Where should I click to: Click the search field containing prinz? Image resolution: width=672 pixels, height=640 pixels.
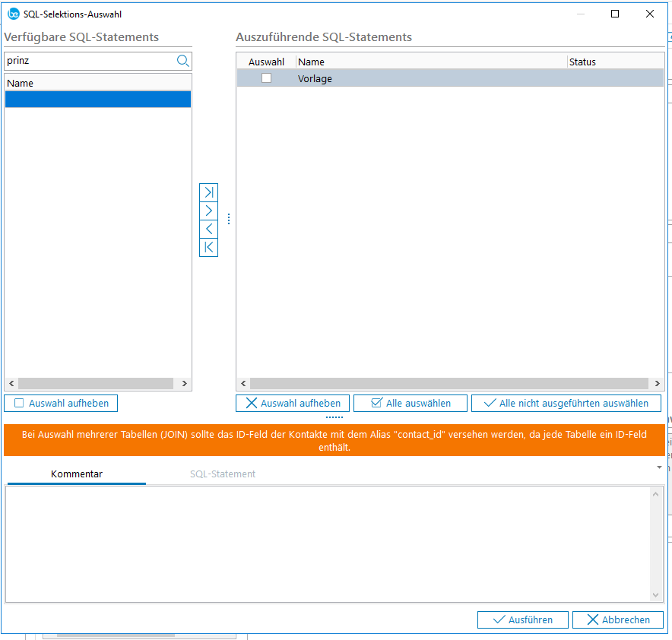pyautogui.click(x=87, y=61)
